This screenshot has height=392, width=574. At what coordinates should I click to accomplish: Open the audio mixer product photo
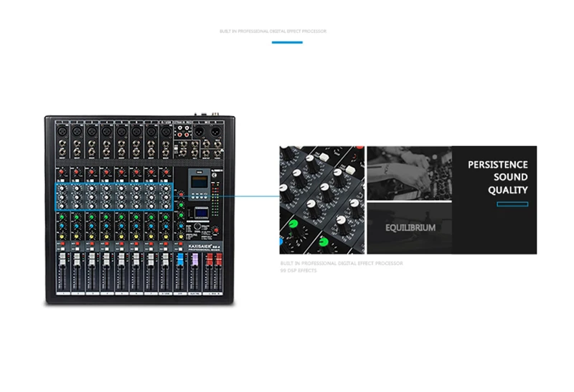(139, 209)
